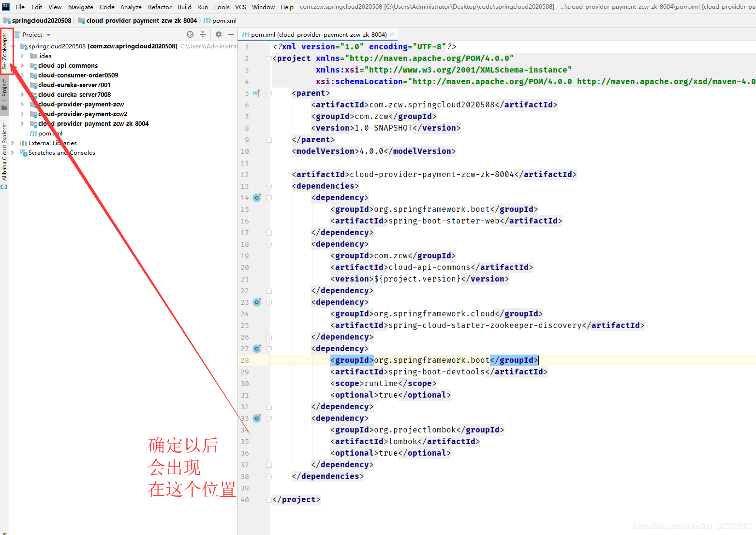Hide the Project panel with the minimize icon
The height and width of the screenshot is (535, 756).
click(x=231, y=34)
